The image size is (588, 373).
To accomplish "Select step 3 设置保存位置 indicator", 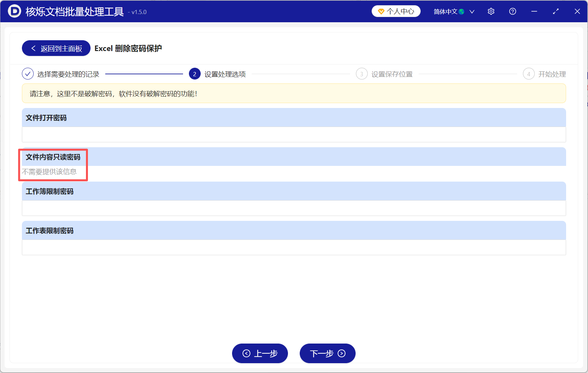I will (x=361, y=74).
